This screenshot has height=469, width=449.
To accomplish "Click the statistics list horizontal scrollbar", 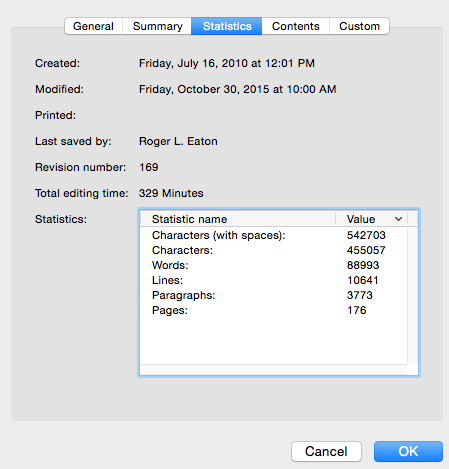I will point(273,369).
